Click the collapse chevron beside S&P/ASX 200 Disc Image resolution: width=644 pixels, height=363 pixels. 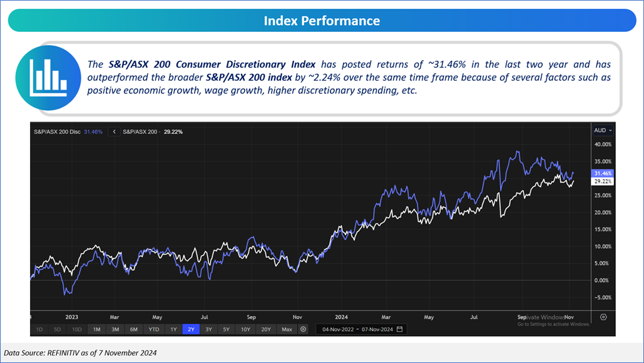114,132
